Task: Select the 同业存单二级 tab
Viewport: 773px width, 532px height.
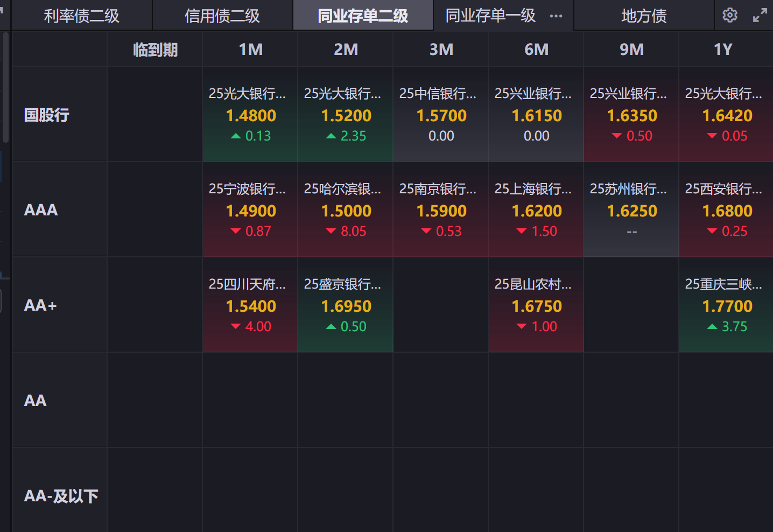Action: click(x=363, y=16)
